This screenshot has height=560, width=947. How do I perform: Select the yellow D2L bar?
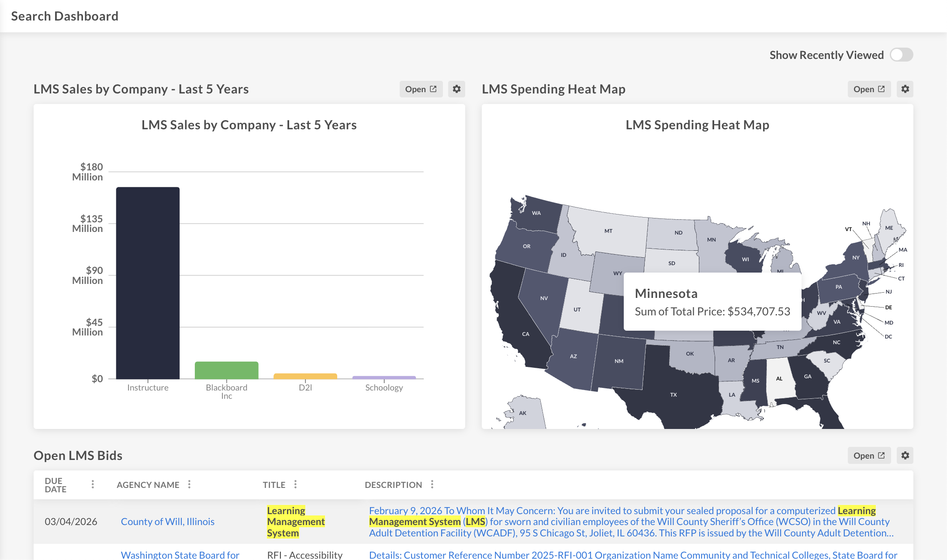(x=305, y=376)
